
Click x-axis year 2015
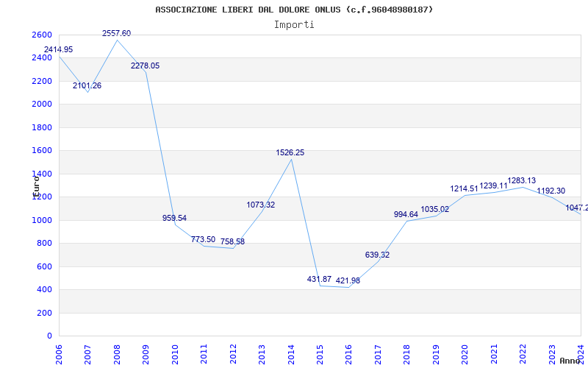[320, 355]
